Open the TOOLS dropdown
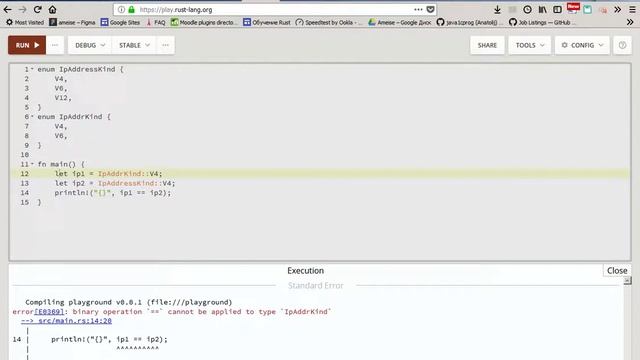Screen dimensions: 640x360 coord(530,45)
